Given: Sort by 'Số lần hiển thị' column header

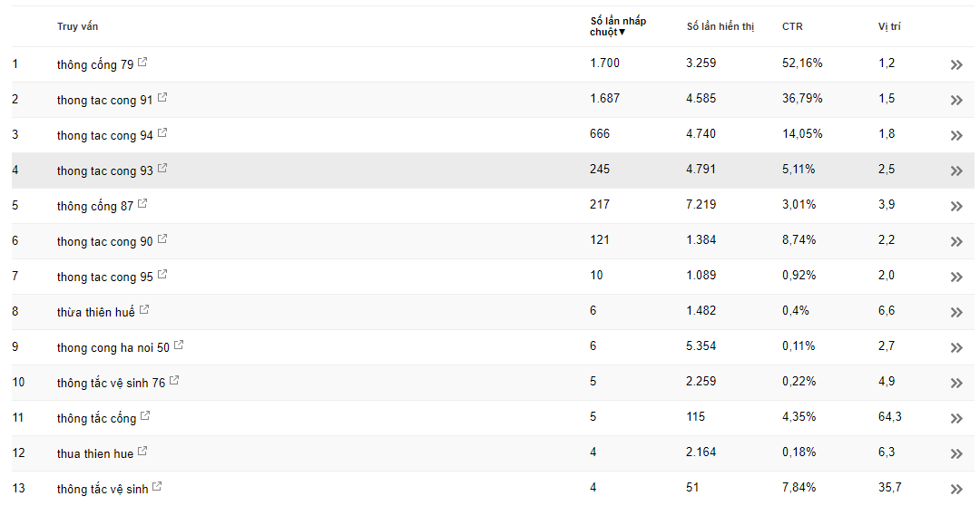Looking at the screenshot, I should coord(720,26).
